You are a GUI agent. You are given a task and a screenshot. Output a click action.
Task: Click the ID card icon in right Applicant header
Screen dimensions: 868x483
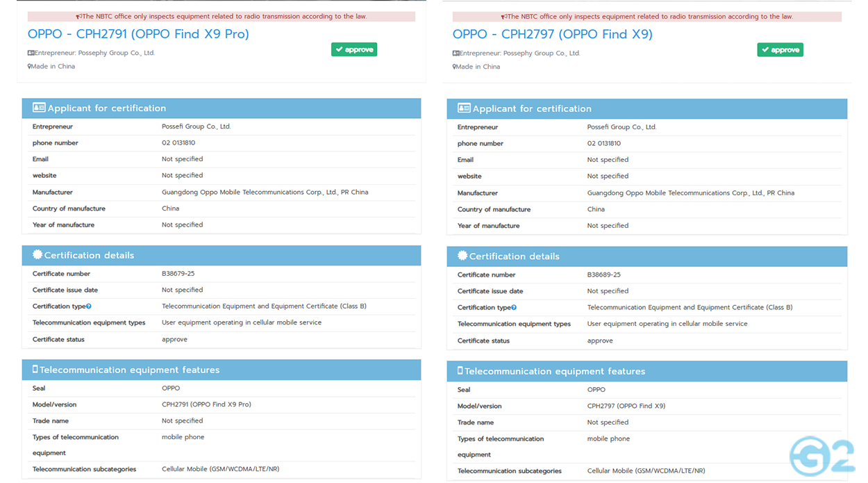[x=464, y=108]
